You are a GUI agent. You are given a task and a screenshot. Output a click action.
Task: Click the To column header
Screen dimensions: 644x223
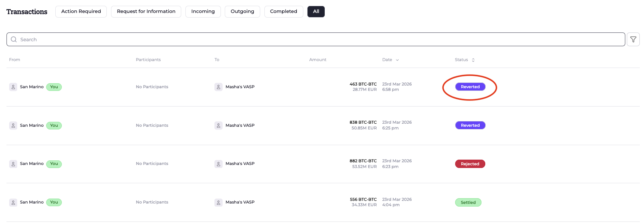click(x=217, y=60)
